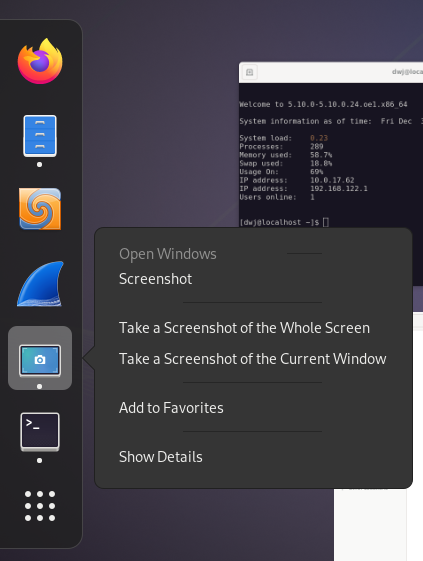Choose Take a Screenshot of the Whole Screen

(244, 328)
